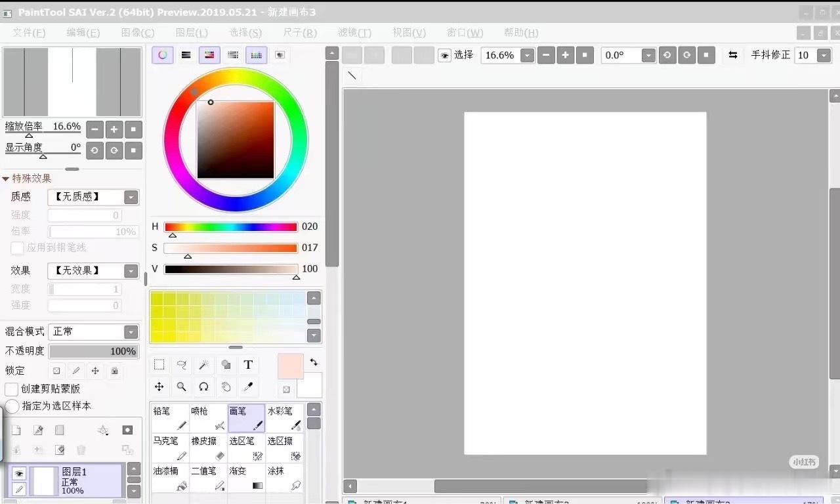Toggle the RGB sliders panel
This screenshot has height=504, width=840.
[x=186, y=55]
